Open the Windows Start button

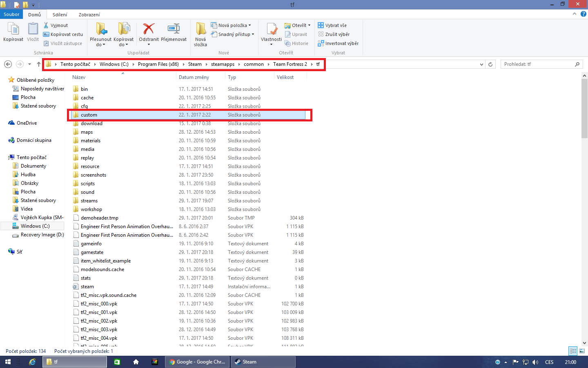(x=8, y=362)
